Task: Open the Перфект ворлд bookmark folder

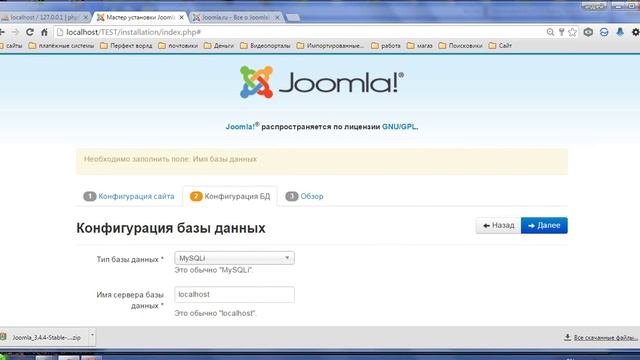Action: click(x=126, y=46)
